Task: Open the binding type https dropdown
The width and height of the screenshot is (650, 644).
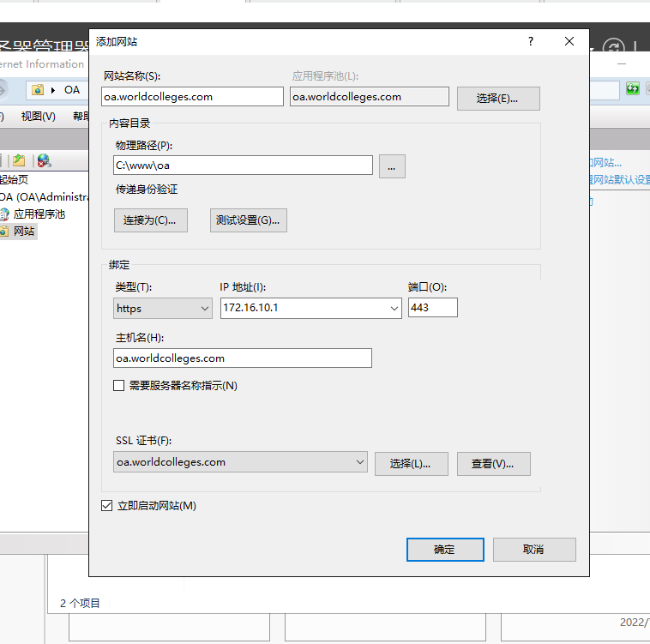Action: click(x=163, y=309)
